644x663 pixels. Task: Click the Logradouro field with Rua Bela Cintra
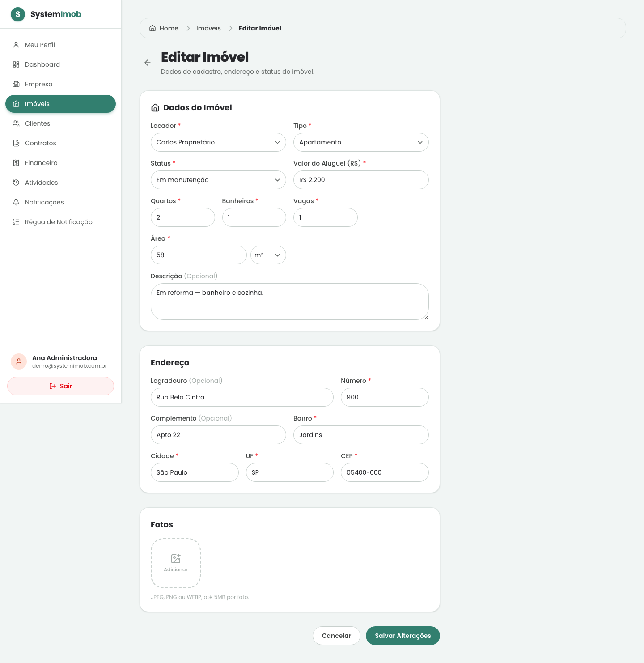[242, 397]
